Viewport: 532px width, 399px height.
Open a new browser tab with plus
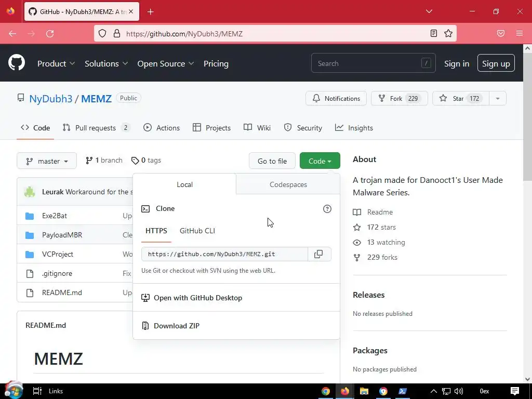pyautogui.click(x=151, y=12)
